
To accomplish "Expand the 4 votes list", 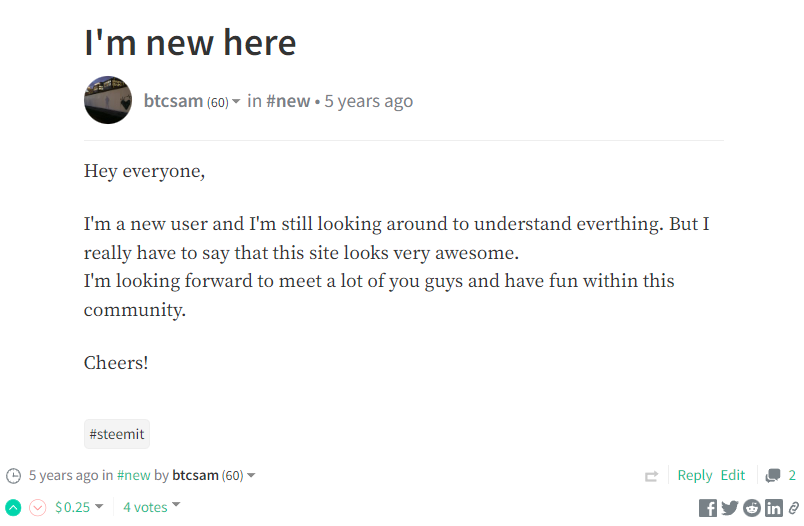I will (x=176, y=505).
